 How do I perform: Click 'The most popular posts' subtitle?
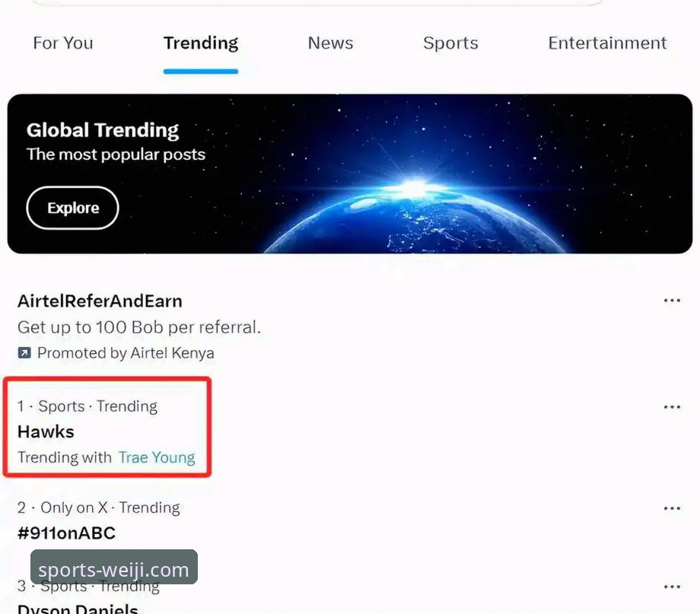(x=116, y=154)
